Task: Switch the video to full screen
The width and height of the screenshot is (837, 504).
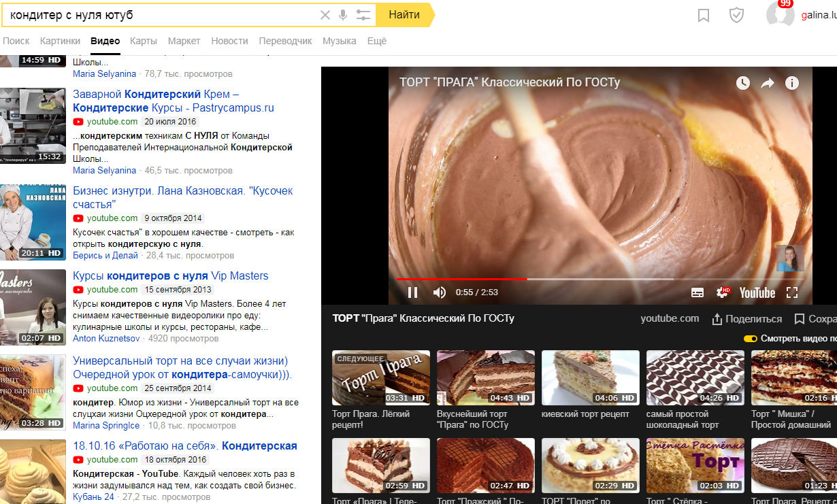Action: pos(792,292)
